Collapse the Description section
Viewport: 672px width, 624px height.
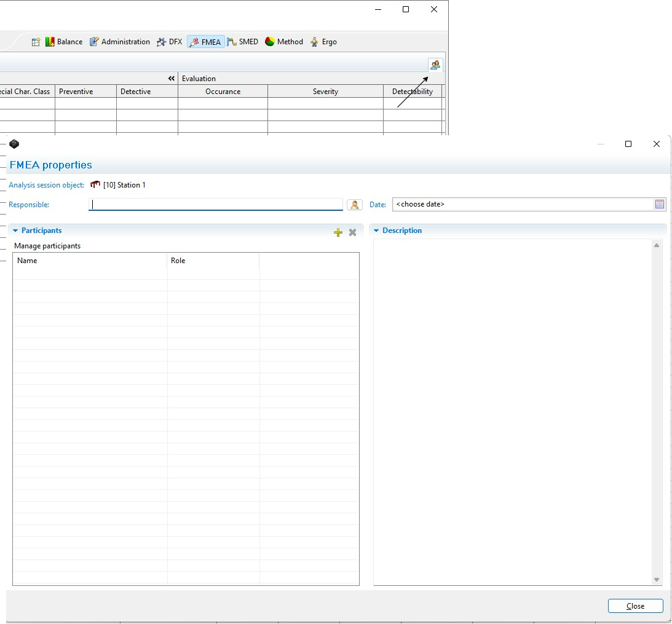coord(376,231)
